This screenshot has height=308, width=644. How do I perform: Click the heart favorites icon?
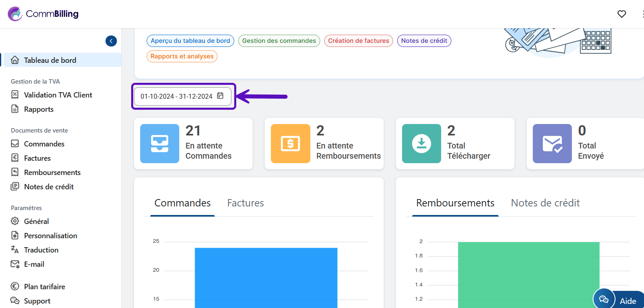622,14
